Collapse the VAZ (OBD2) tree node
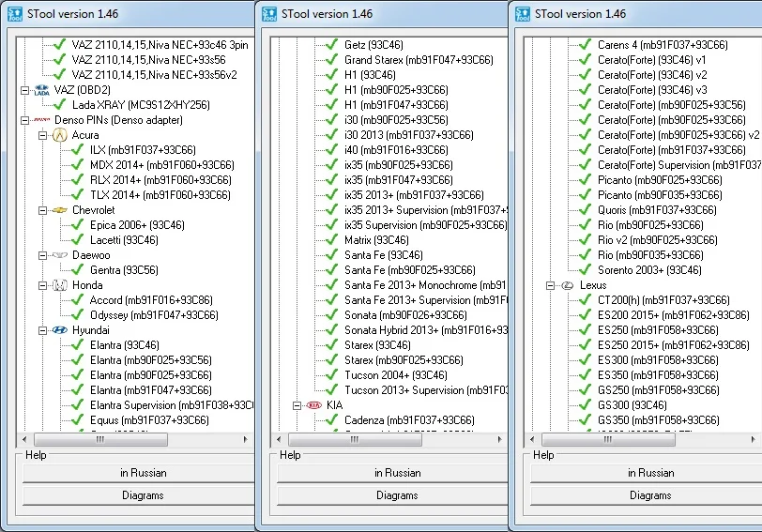 coord(24,90)
